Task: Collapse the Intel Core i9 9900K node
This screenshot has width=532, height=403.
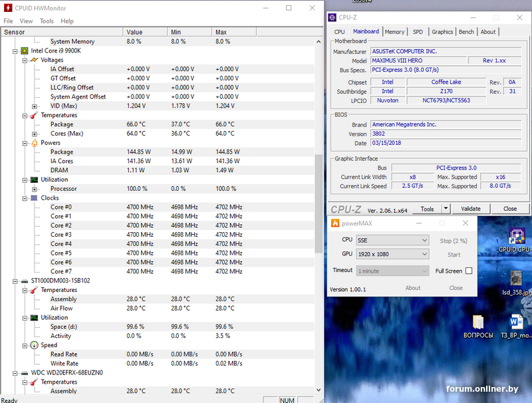Action: coord(15,51)
